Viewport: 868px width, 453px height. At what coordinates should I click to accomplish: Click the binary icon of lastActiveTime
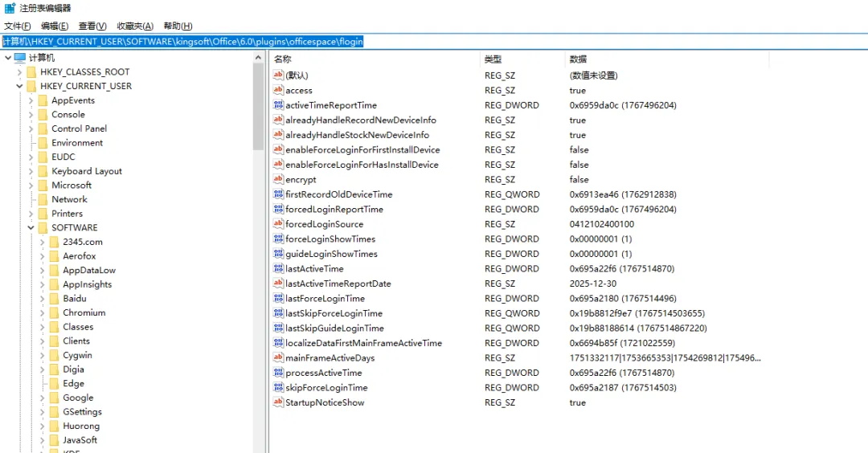click(x=278, y=268)
